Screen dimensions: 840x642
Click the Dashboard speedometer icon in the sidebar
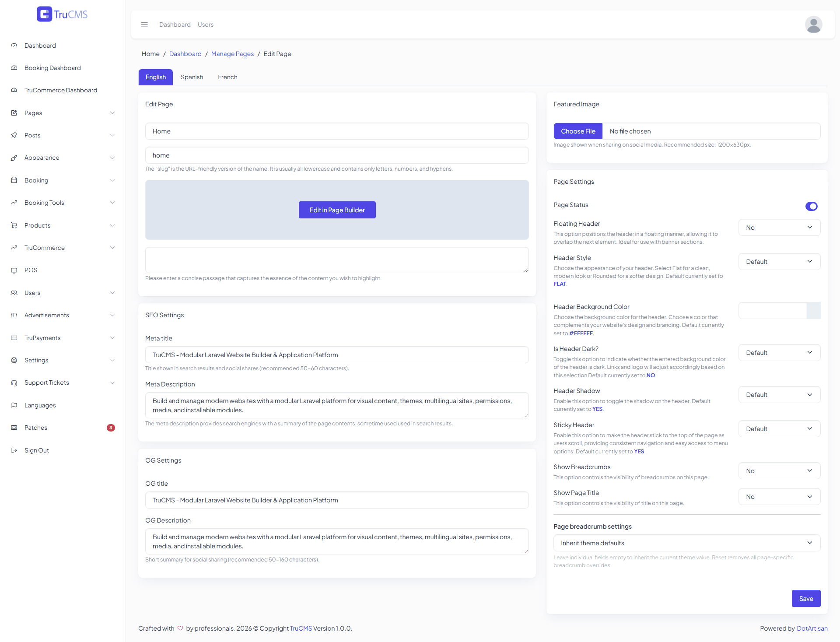[x=14, y=46]
